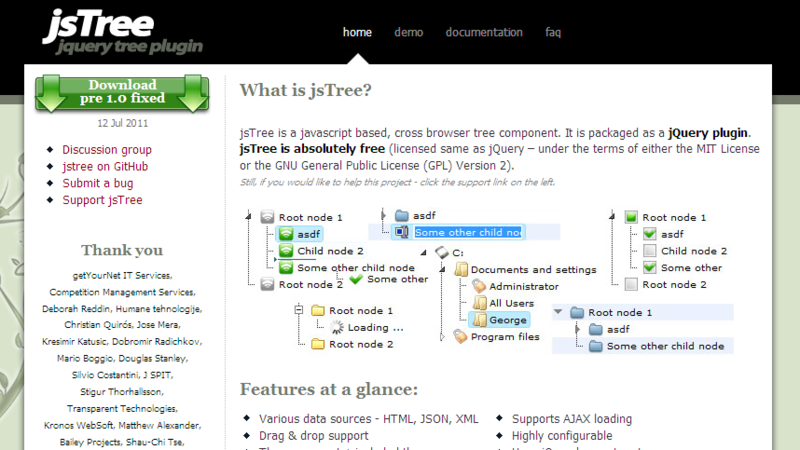Click the drive icon beside first Root node 1

(x=267, y=217)
